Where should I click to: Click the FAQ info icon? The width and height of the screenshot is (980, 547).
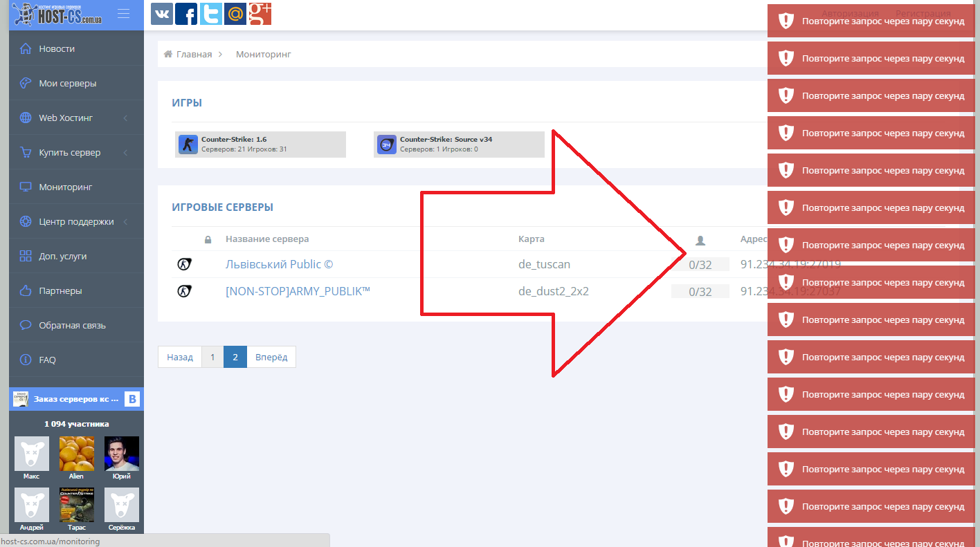[x=26, y=360]
